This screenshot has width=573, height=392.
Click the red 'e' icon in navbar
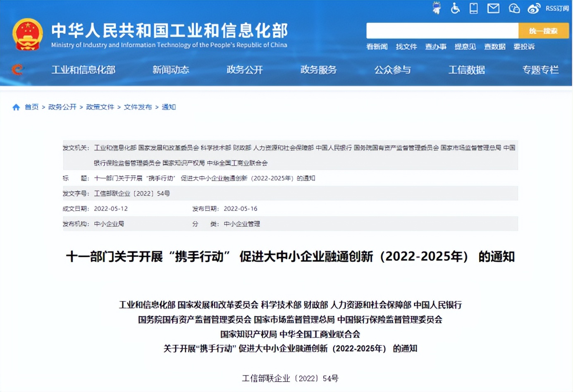[17, 69]
